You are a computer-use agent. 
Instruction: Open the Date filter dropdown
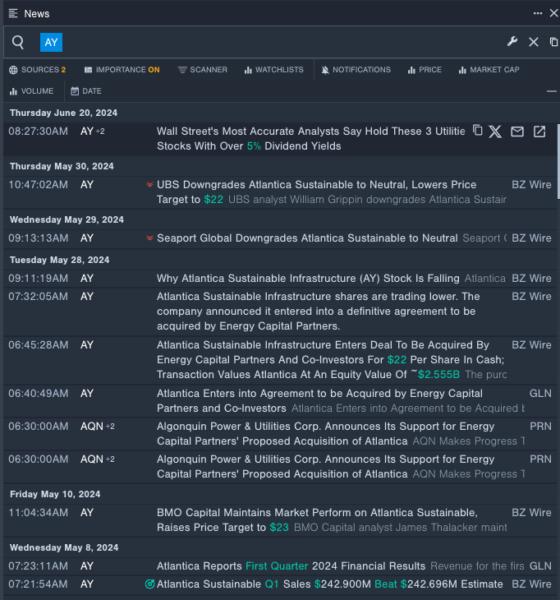pos(86,91)
